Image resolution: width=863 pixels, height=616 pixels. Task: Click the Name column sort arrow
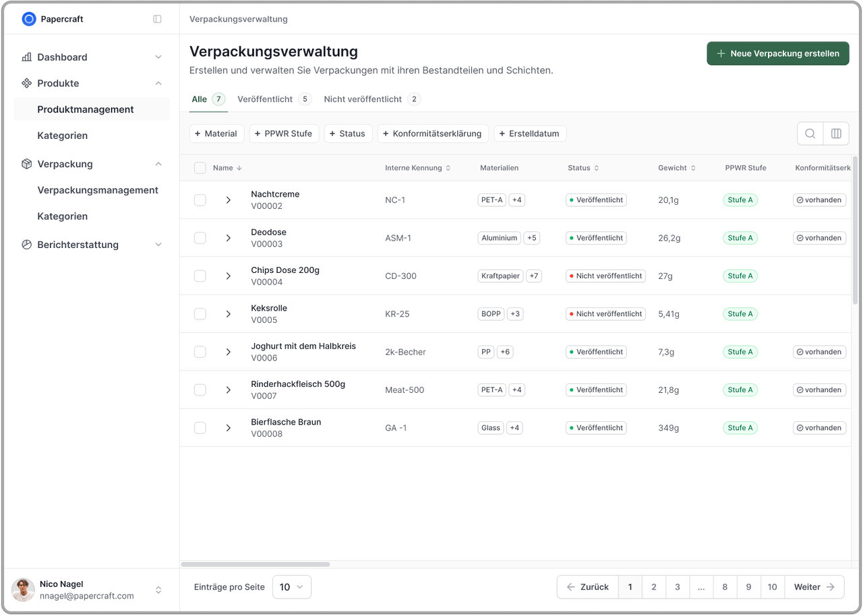point(239,168)
